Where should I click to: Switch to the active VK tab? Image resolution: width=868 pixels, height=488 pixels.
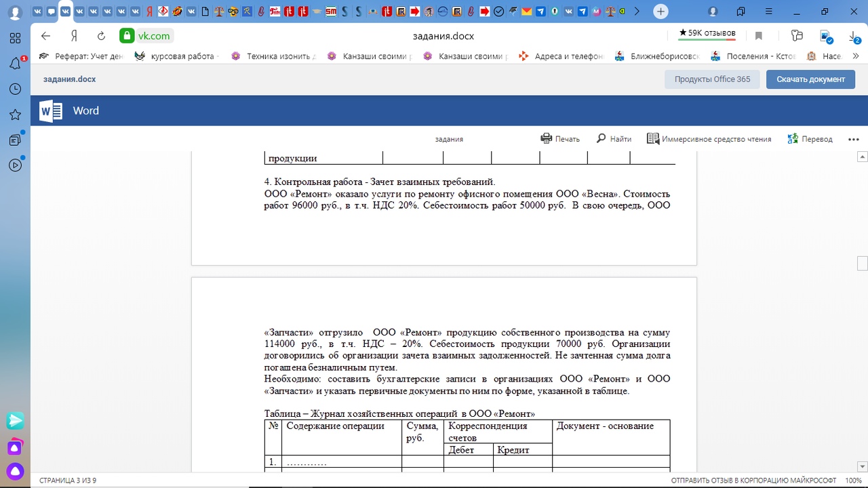[65, 12]
